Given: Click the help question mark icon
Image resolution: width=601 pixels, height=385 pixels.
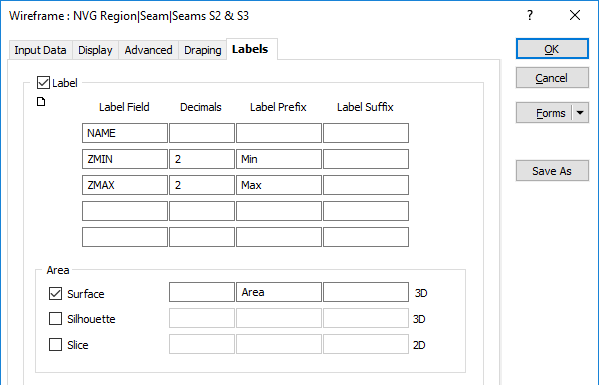Looking at the screenshot, I should point(530,15).
